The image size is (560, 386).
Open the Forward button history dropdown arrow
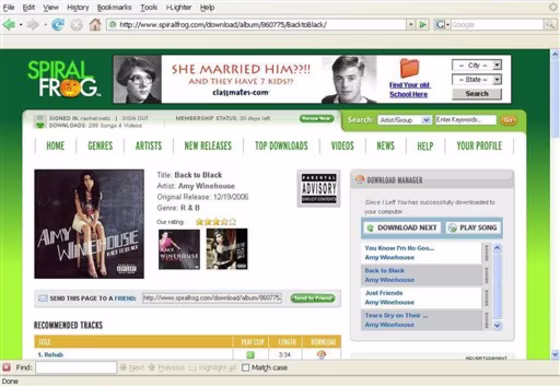pos(45,25)
